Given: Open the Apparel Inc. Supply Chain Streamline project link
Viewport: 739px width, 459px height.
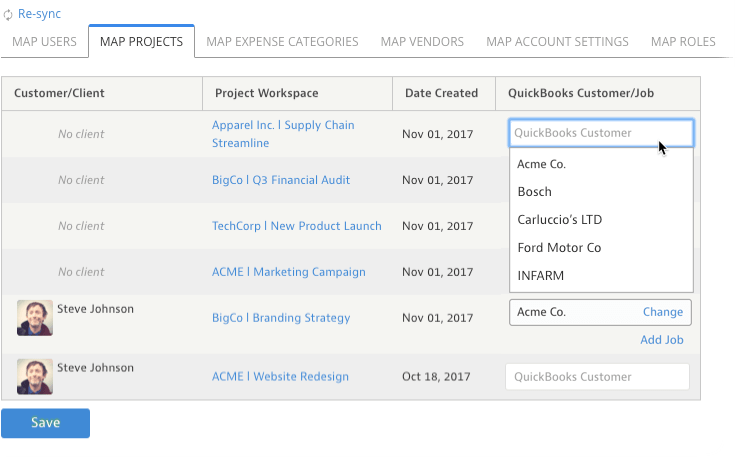Looking at the screenshot, I should (283, 134).
